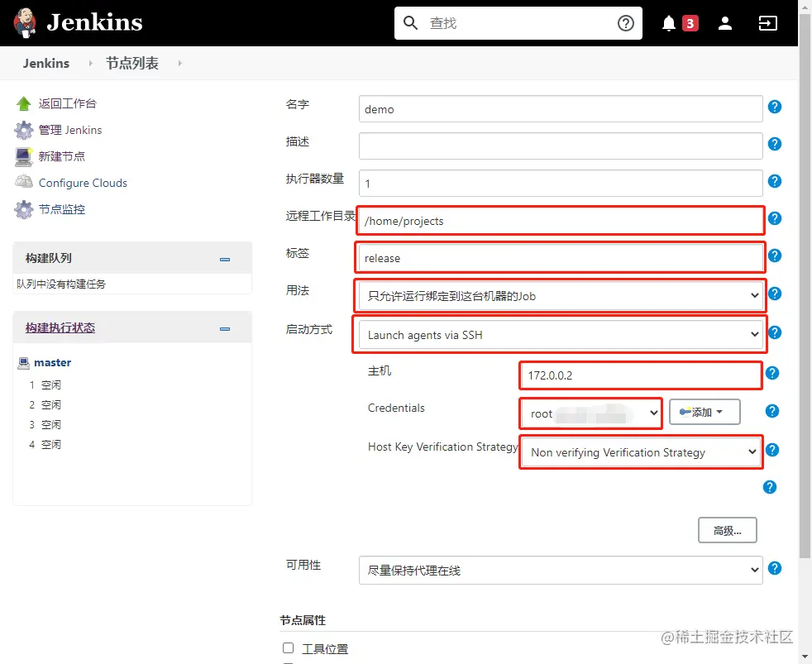Open help for the 启动方式 dropdown
812x664 pixels.
[x=774, y=332]
